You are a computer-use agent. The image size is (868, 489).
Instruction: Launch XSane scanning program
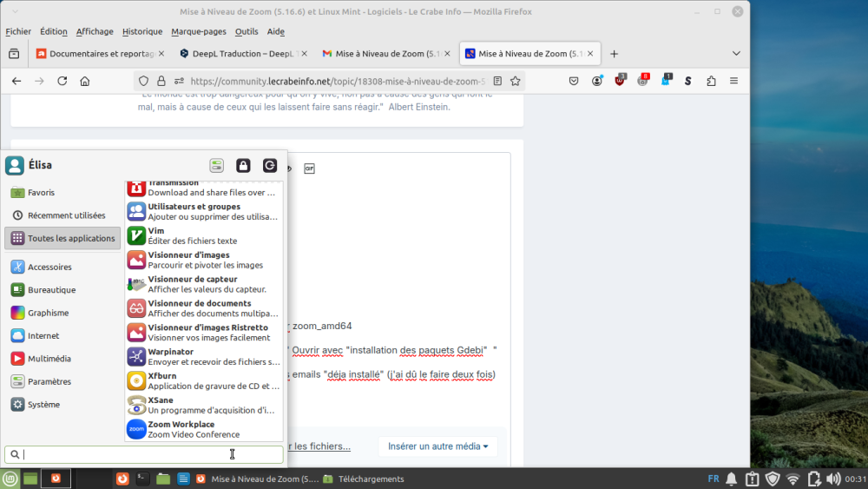click(x=204, y=405)
